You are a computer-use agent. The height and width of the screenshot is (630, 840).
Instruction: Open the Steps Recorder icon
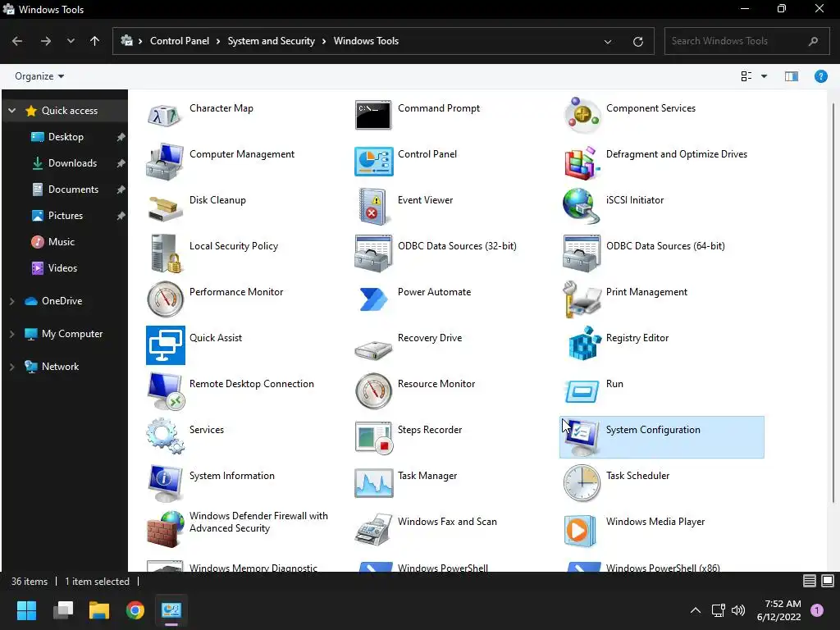(x=373, y=437)
